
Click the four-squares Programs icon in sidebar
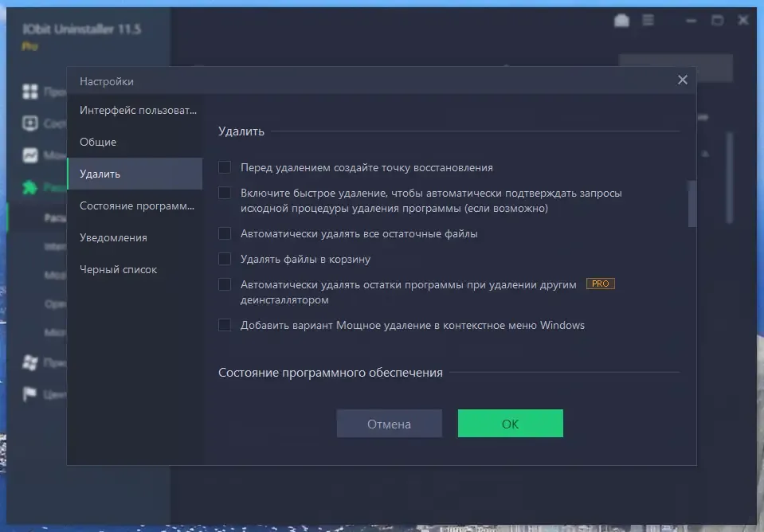click(30, 92)
